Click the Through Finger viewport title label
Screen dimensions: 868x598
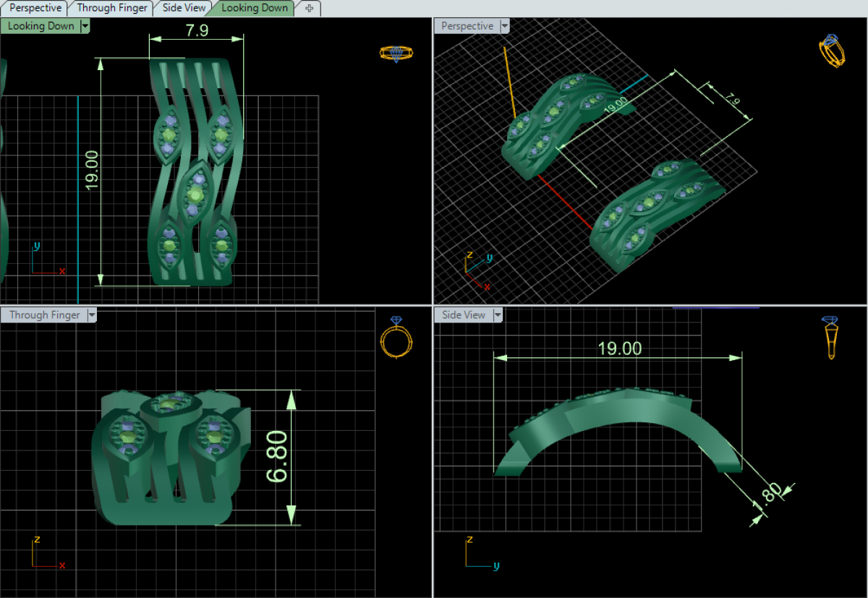pyautogui.click(x=44, y=315)
